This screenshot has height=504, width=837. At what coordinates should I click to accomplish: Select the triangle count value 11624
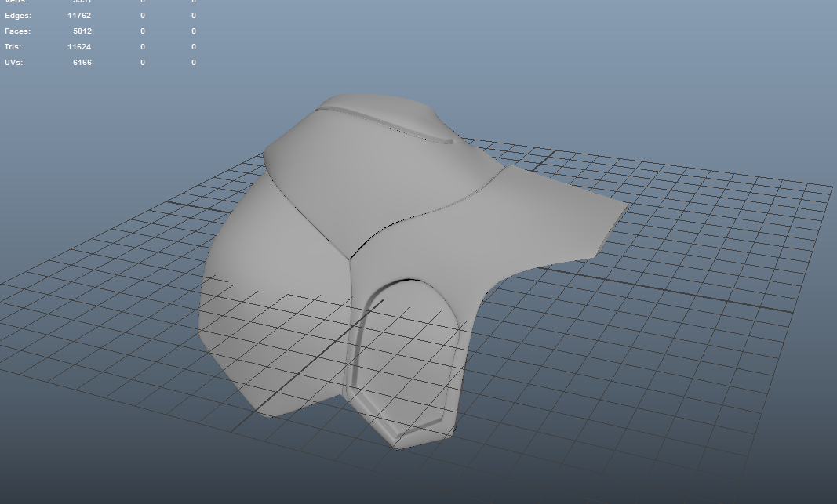pyautogui.click(x=79, y=47)
